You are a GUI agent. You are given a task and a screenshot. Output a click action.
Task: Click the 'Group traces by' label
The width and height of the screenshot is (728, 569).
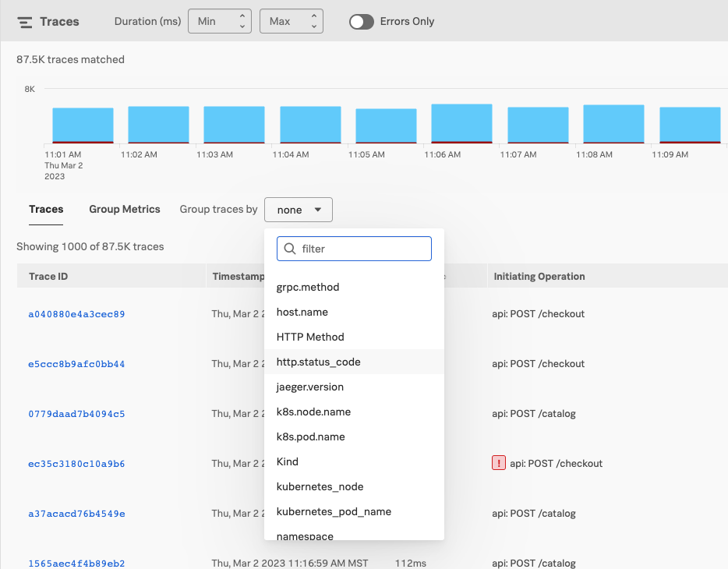pos(219,210)
